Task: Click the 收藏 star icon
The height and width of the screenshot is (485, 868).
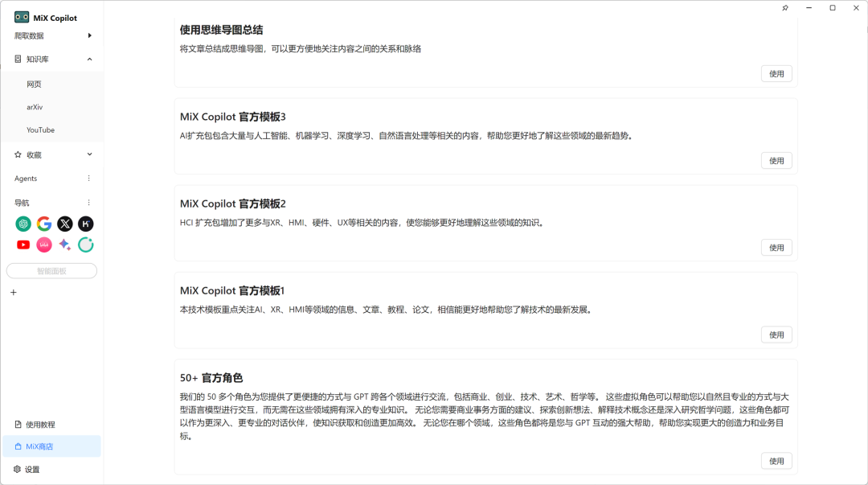Action: (18, 154)
